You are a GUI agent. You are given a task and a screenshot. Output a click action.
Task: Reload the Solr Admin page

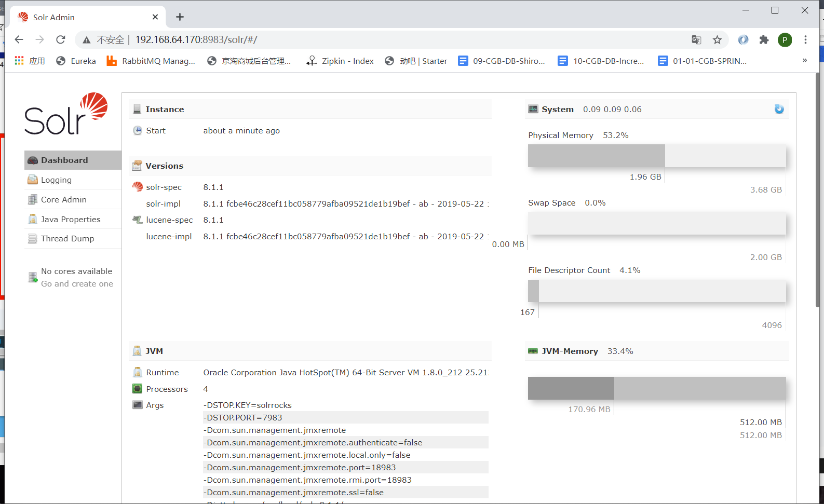pos(61,39)
